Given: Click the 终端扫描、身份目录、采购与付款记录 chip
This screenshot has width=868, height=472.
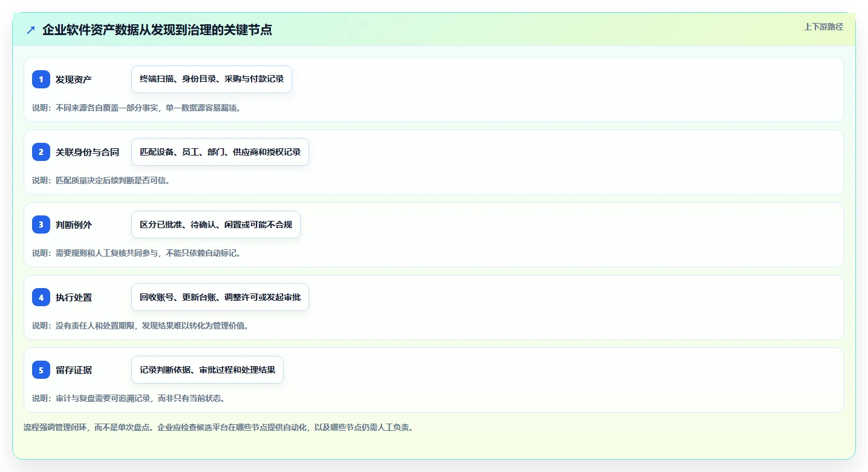Looking at the screenshot, I should click(212, 79).
